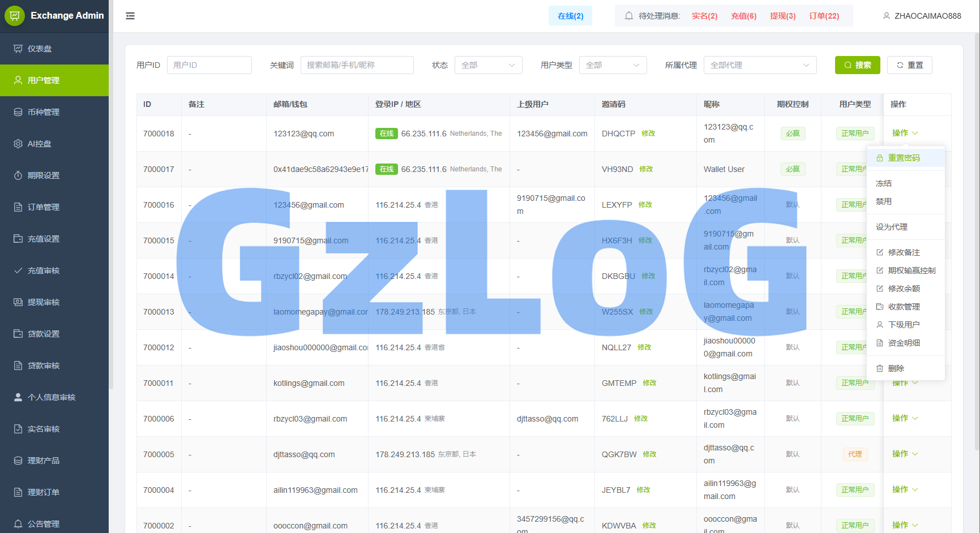The width and height of the screenshot is (980, 533).
Task: Open the 状态 status dropdown
Action: 488,65
